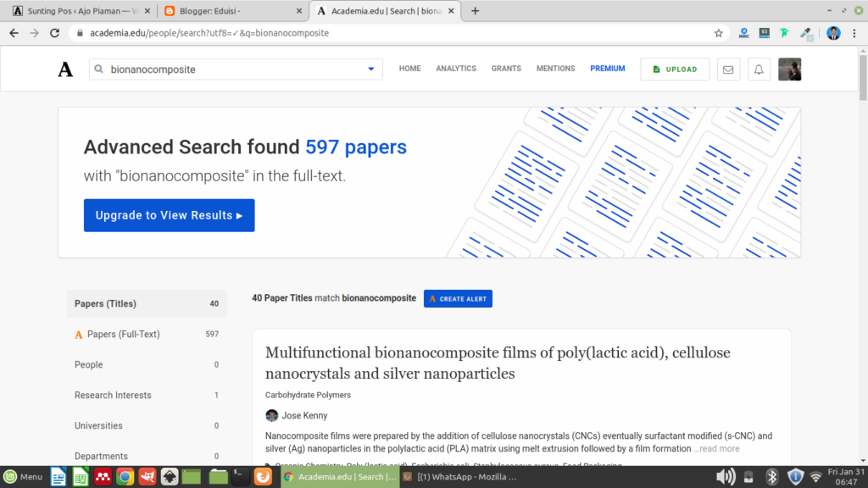This screenshot has width=868, height=488.
Task: Open a new browser tab
Action: coord(475,11)
